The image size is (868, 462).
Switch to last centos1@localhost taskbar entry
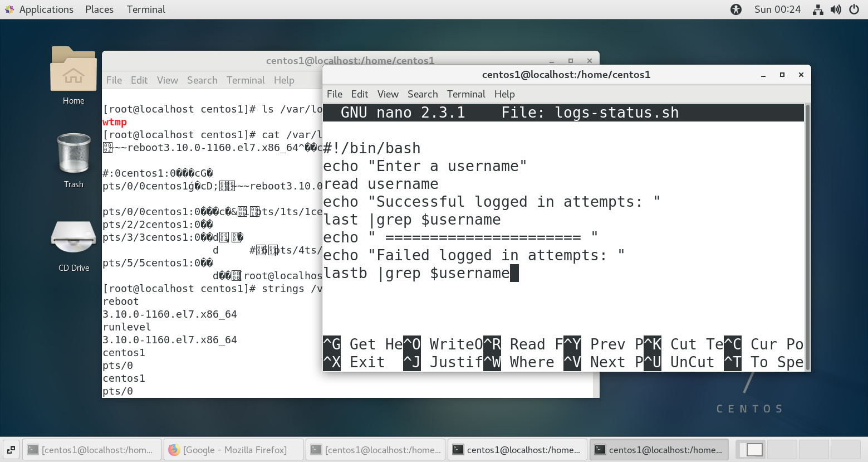click(660, 450)
